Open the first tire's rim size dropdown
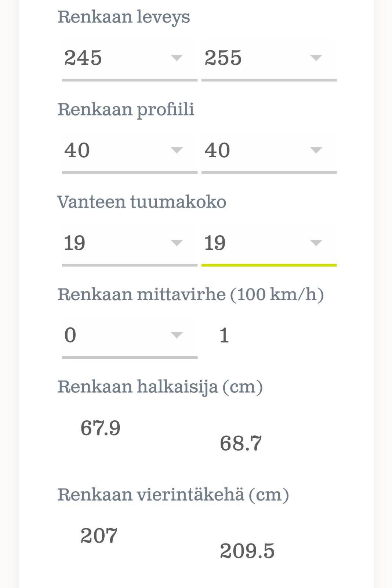This screenshot has width=392, height=588. pyautogui.click(x=121, y=243)
